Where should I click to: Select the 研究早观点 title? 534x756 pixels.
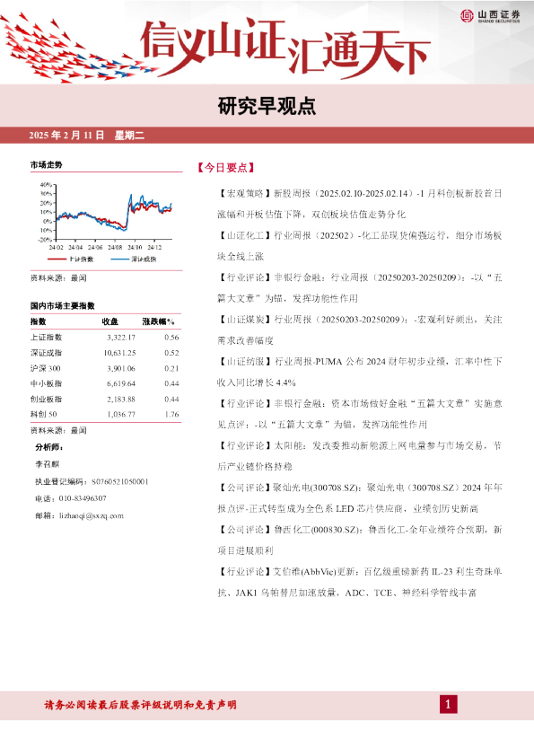[x=267, y=106]
